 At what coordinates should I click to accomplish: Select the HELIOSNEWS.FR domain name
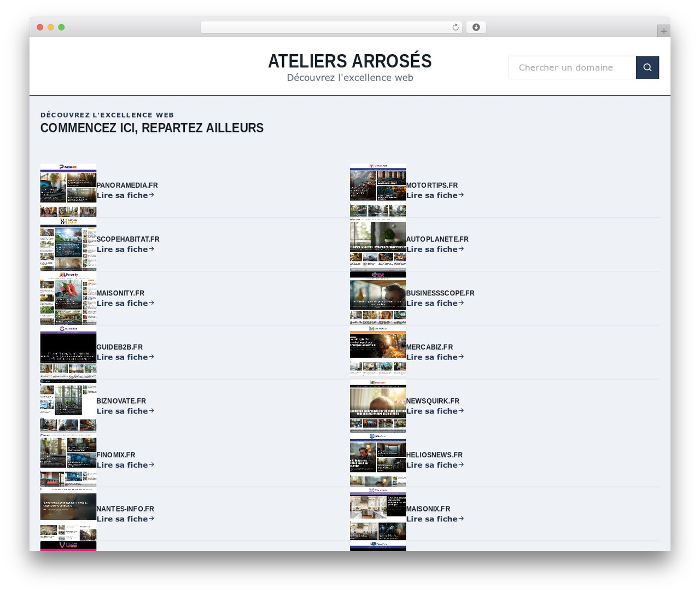tap(434, 455)
